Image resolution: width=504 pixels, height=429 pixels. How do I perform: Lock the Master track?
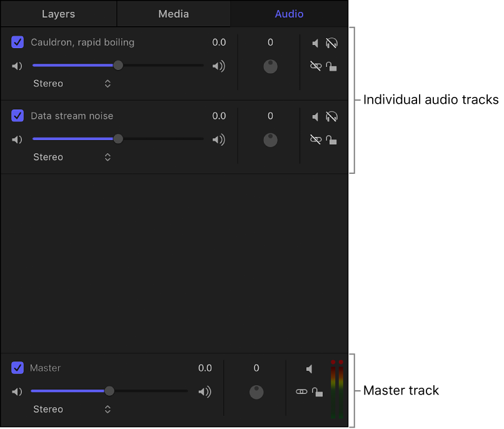coord(318,391)
